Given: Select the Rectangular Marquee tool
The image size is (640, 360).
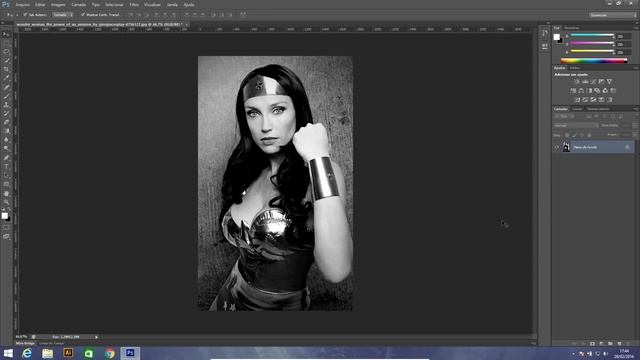Looking at the screenshot, I should point(6,43).
